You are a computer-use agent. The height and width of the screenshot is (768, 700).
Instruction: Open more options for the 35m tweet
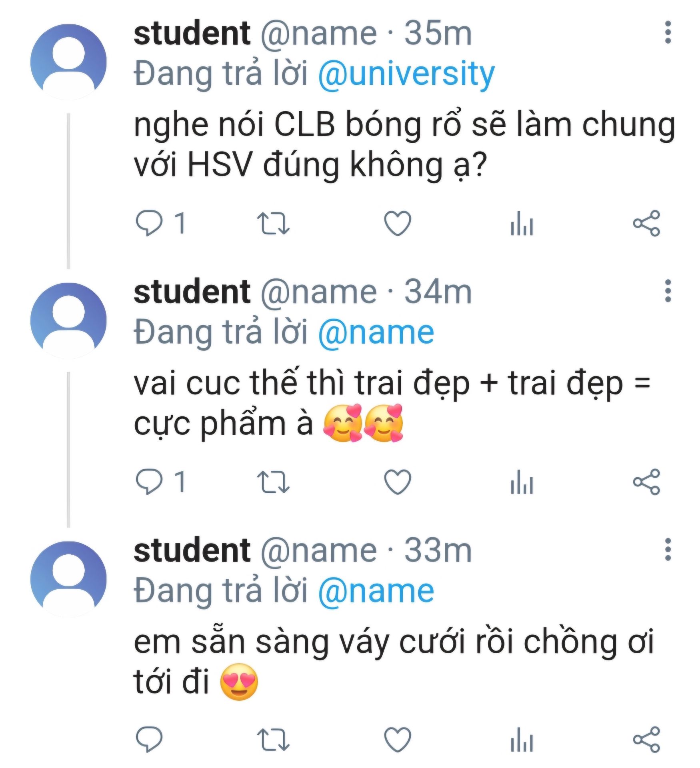[668, 33]
